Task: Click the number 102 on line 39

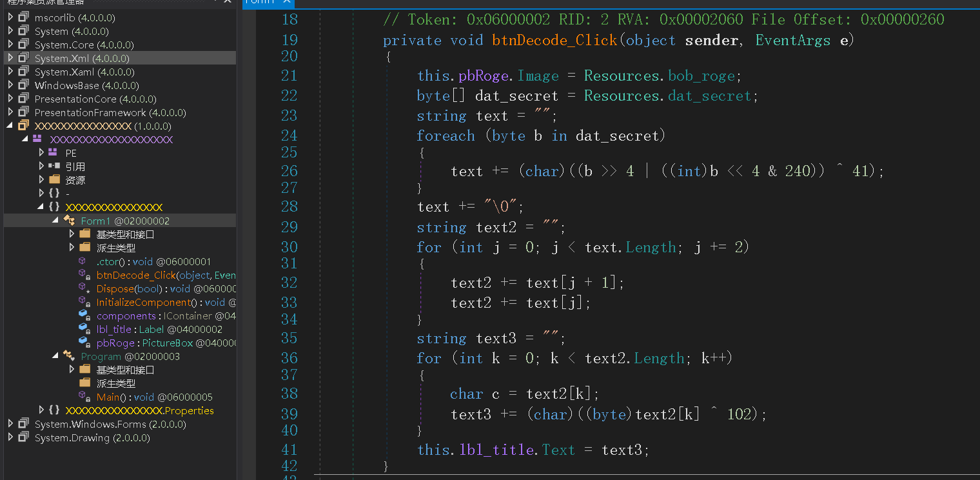Action: (x=740, y=414)
